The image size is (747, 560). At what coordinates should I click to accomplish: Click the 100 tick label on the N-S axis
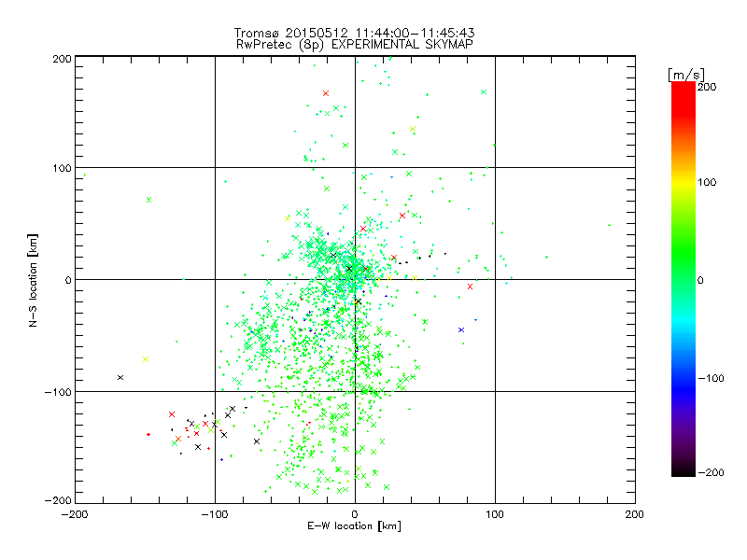point(62,169)
